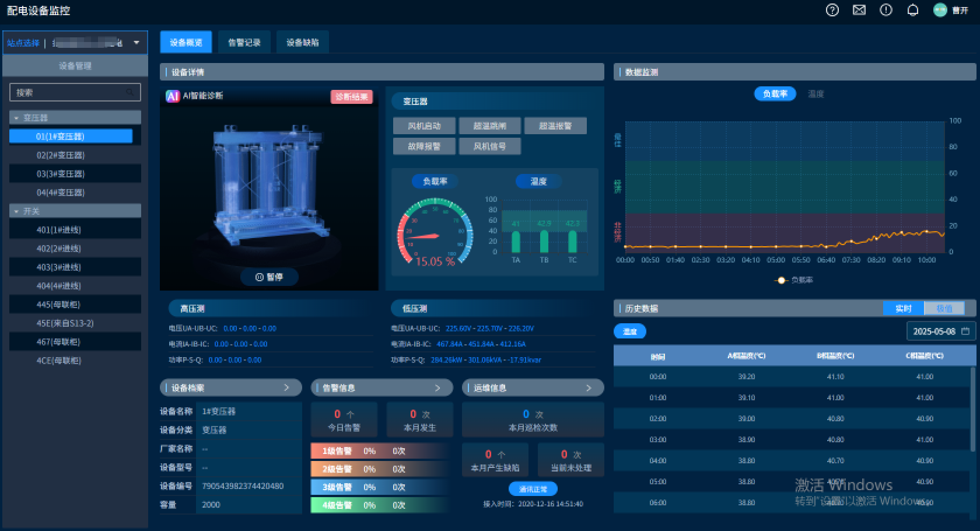Open the notification bell icon
Image resolution: width=980 pixels, height=531 pixels.
point(912,10)
